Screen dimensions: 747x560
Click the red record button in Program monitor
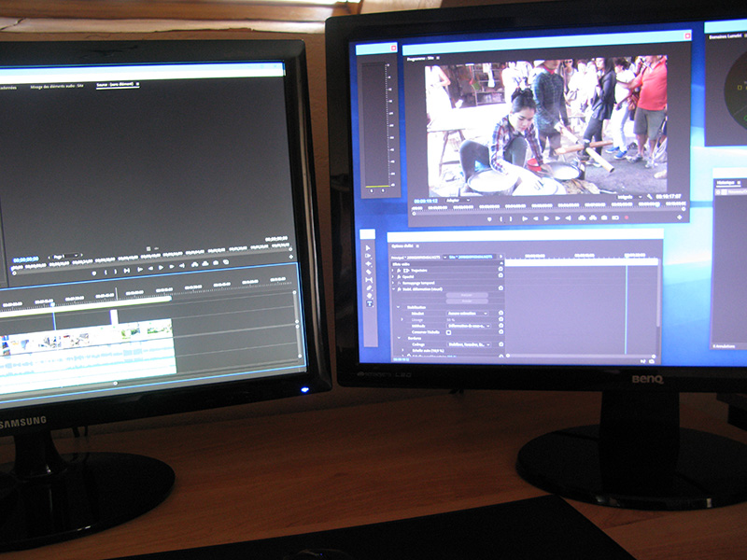click(627, 217)
